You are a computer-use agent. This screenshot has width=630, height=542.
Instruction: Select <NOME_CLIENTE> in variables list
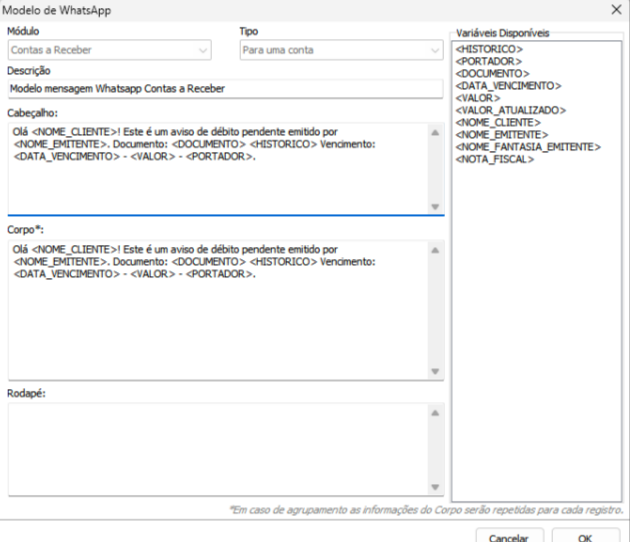click(495, 122)
